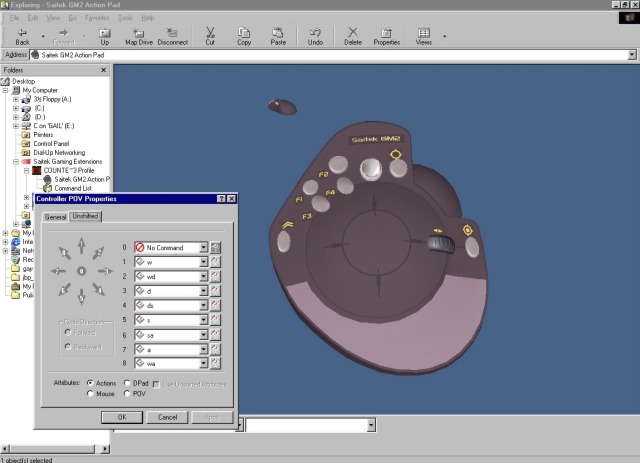
Task: Click the Cancel button
Action: coord(167,417)
